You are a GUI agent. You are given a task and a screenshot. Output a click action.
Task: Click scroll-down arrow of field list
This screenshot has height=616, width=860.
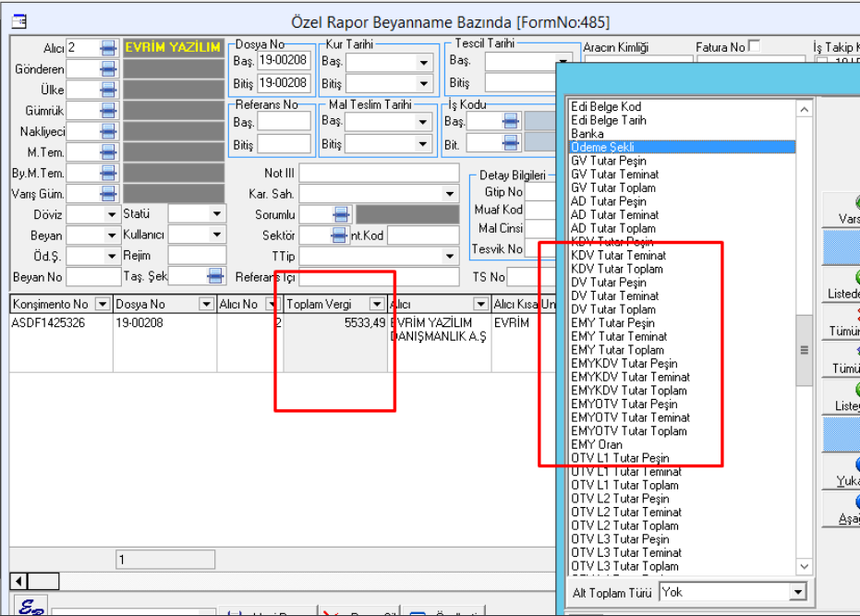[x=804, y=566]
